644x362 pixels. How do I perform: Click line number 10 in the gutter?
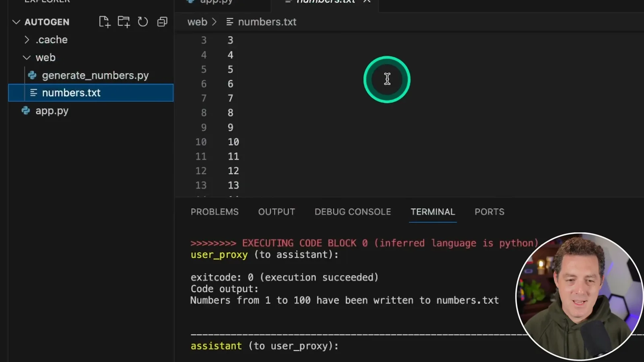pyautogui.click(x=201, y=142)
